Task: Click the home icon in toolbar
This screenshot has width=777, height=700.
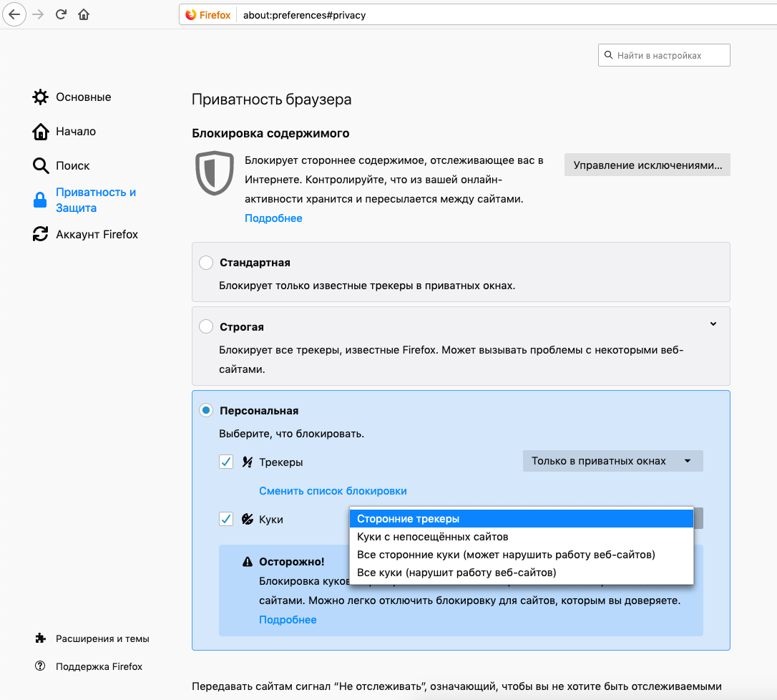Action: tap(84, 14)
